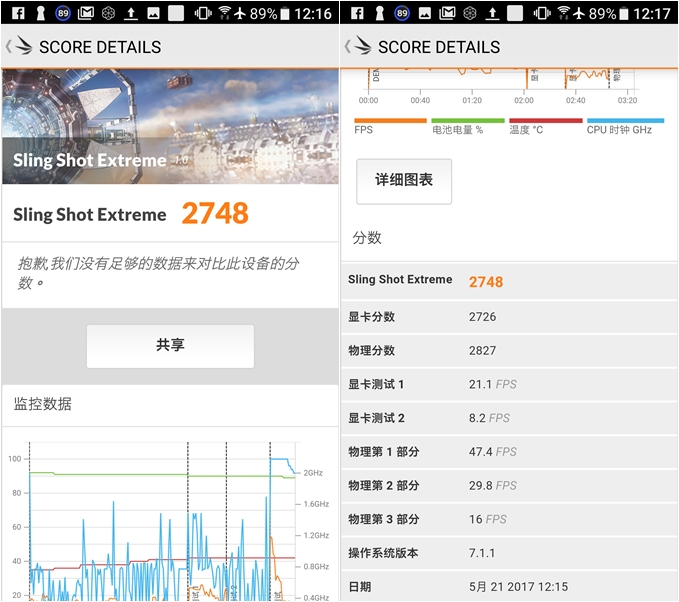Tap Gmail notification icon in left status bar
The image size is (679, 602).
pyautogui.click(x=86, y=13)
